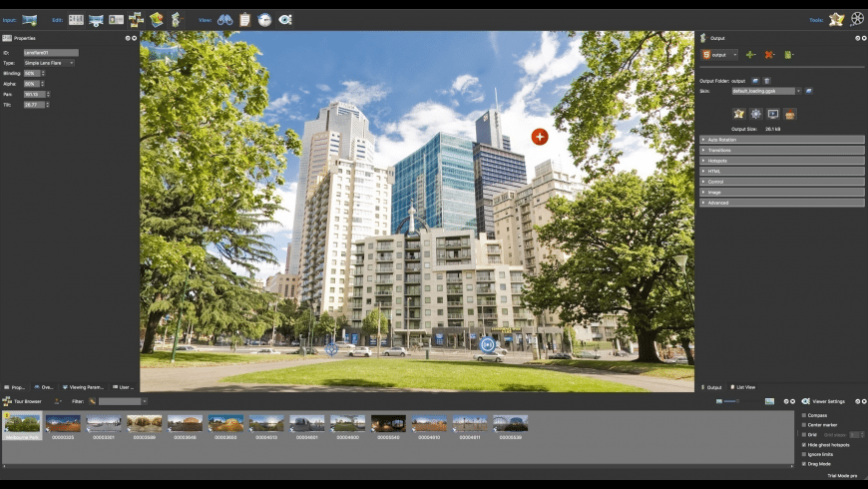
Task: Click the Input panorama icon in the toolbar
Action: (29, 20)
